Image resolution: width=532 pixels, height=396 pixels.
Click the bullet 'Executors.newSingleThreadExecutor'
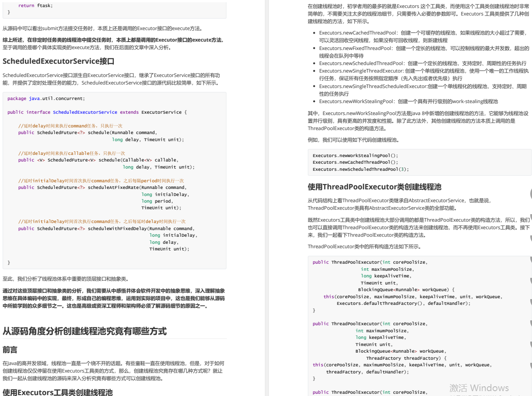[423, 74]
